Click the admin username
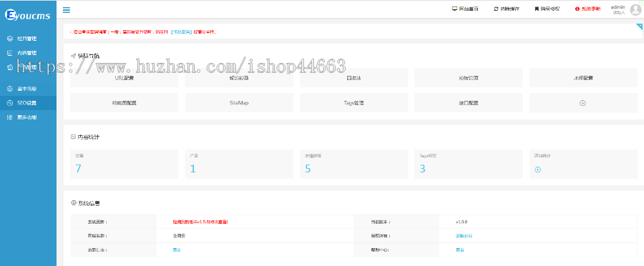 (x=618, y=7)
